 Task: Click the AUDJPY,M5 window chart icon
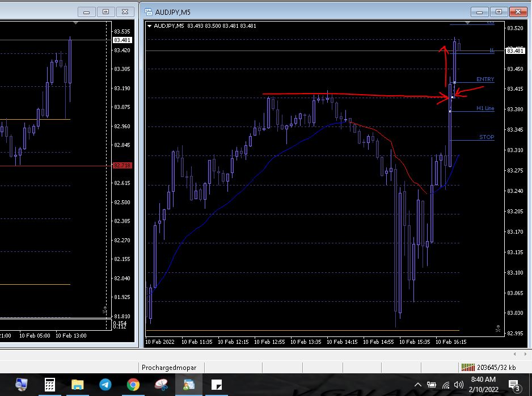[x=148, y=12]
